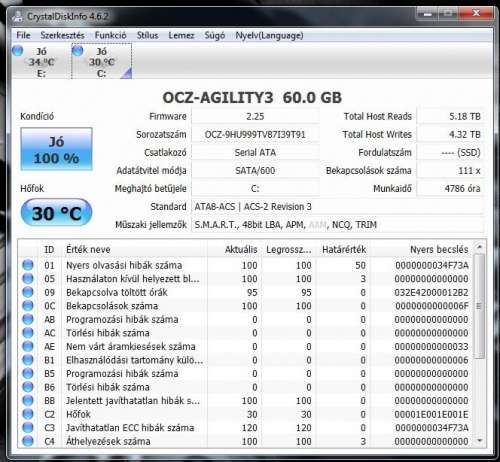Open the Lemez menu
Viewport: 500px width, 462px height.
click(181, 35)
